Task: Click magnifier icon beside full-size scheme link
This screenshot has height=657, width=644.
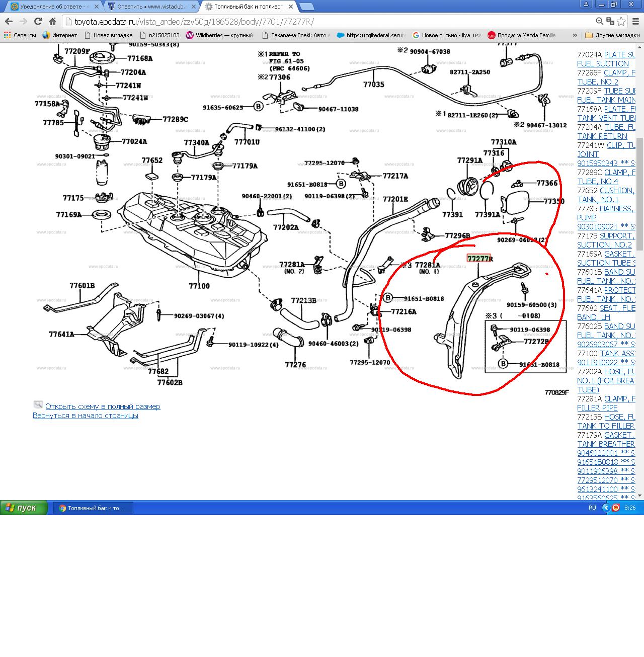Action: click(x=38, y=404)
